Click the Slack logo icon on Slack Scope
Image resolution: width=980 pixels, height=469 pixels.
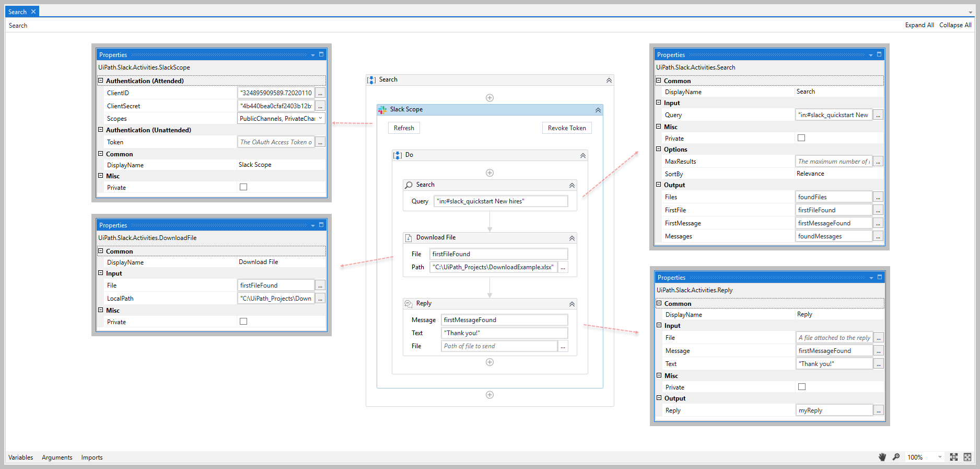coord(382,110)
